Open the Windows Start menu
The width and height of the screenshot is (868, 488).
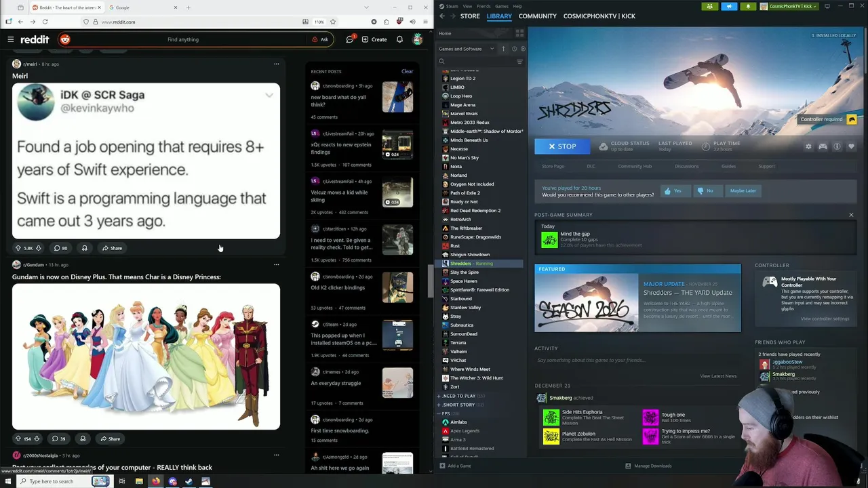coord(7,481)
